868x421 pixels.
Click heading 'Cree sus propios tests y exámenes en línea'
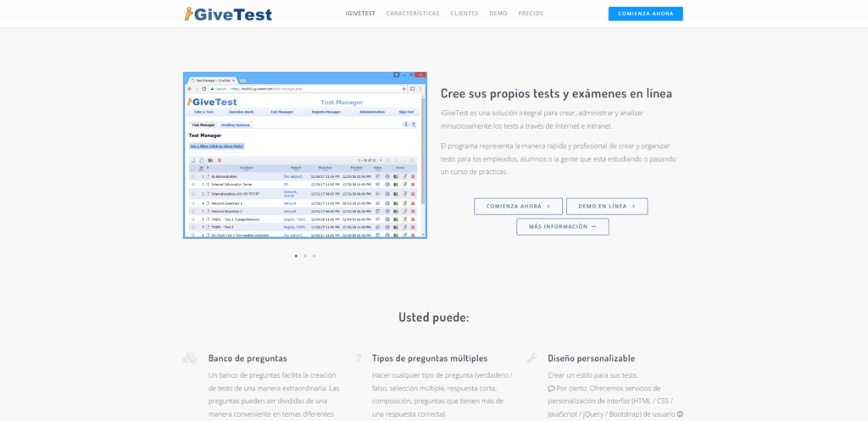coord(556,93)
